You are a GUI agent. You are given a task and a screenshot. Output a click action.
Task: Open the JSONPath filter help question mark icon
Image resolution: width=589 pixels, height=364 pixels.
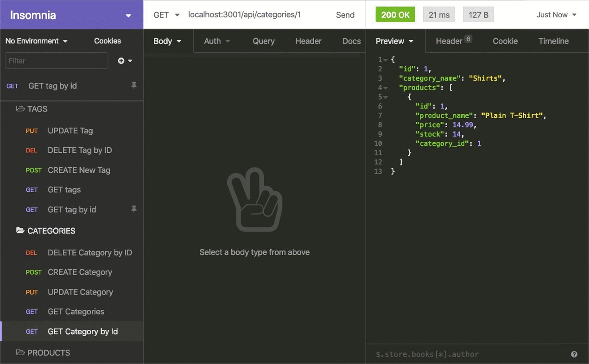coord(574,354)
